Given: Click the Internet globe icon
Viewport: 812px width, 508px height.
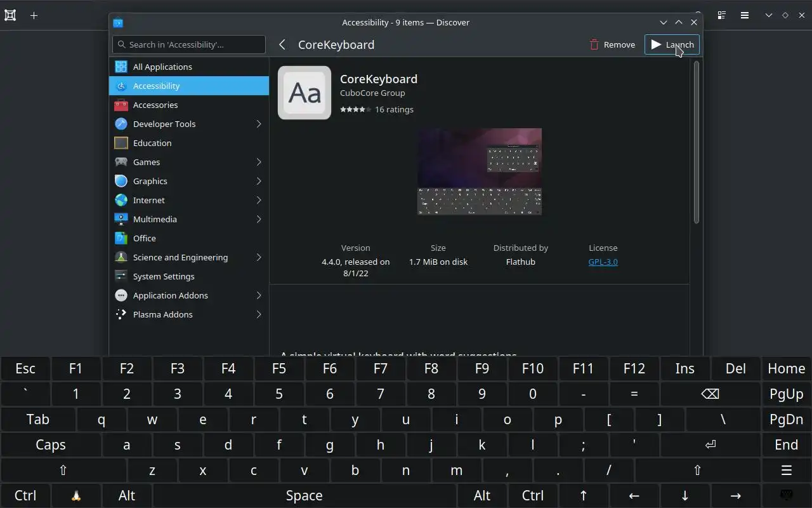Looking at the screenshot, I should (x=121, y=200).
